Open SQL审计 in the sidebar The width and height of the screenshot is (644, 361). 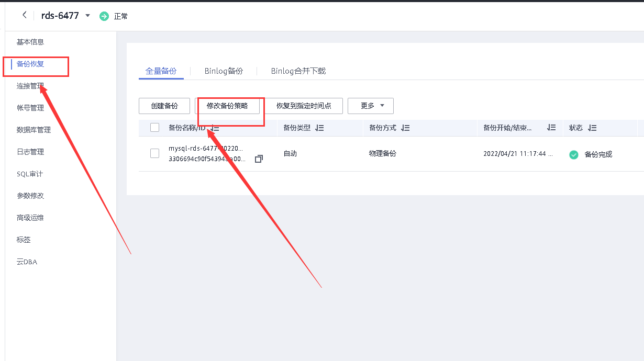click(x=30, y=174)
